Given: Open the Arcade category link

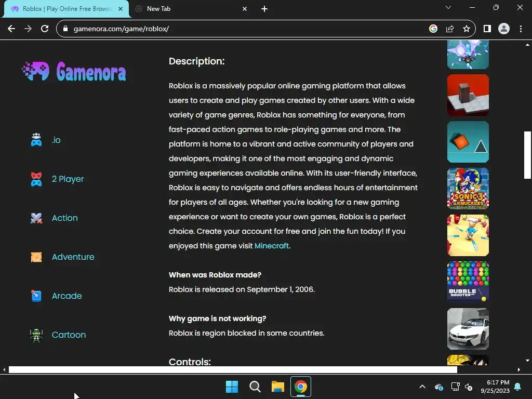Looking at the screenshot, I should (67, 296).
